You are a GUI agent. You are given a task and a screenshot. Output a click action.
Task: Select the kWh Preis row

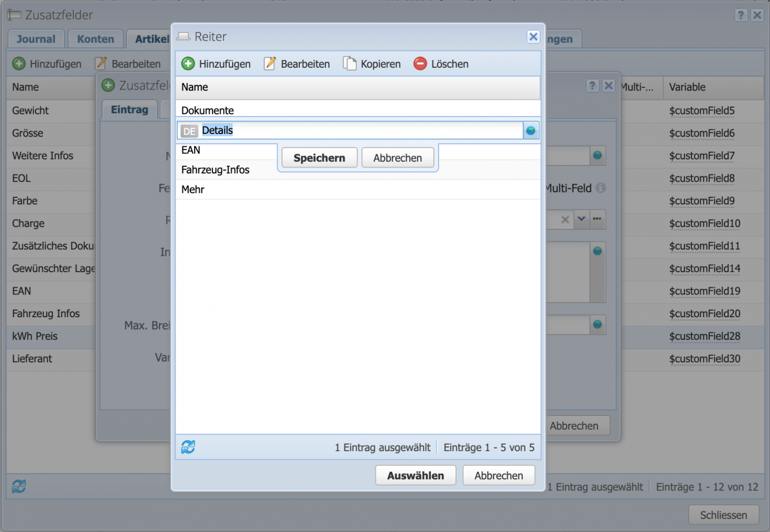click(35, 336)
